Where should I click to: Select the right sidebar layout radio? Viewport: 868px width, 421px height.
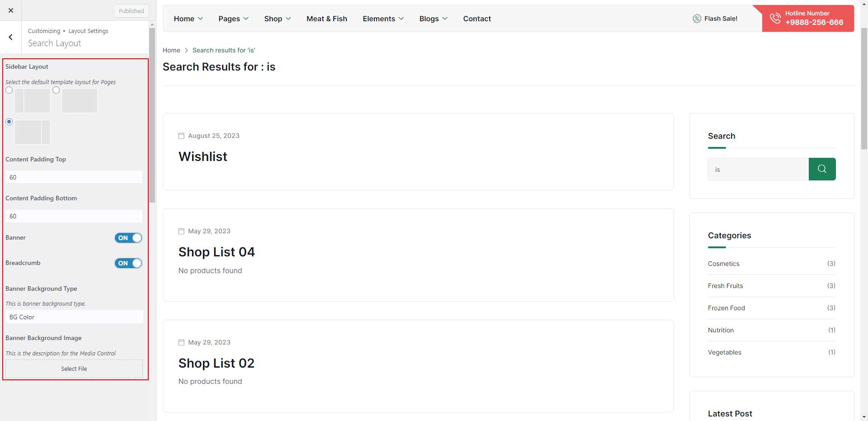(x=9, y=122)
